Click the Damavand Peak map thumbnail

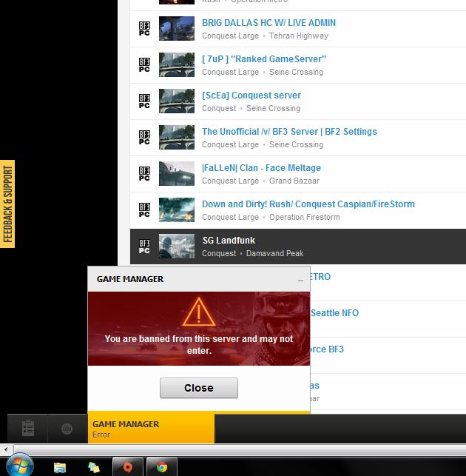click(x=177, y=246)
